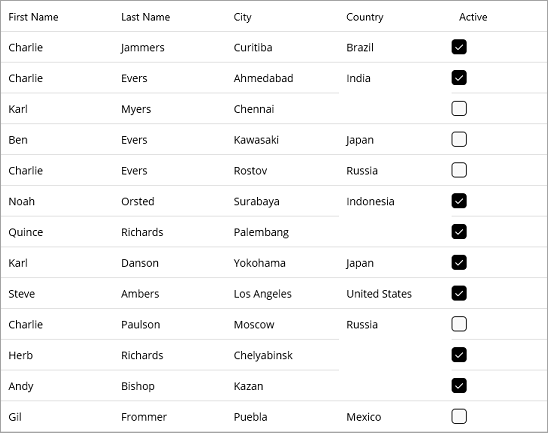This screenshot has width=548, height=433.
Task: Click the First Name column header
Action: coord(33,17)
